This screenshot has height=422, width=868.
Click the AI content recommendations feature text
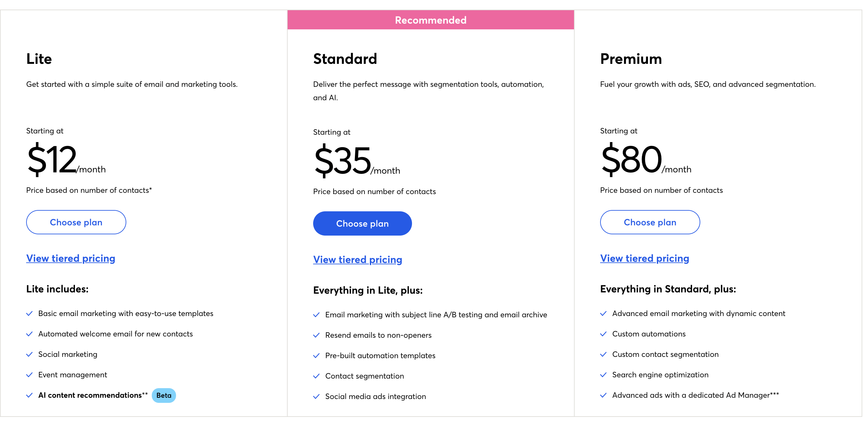coord(90,396)
